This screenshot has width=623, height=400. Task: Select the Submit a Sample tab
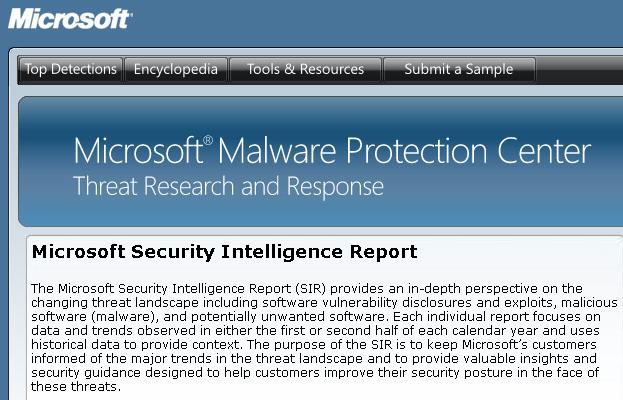click(459, 70)
